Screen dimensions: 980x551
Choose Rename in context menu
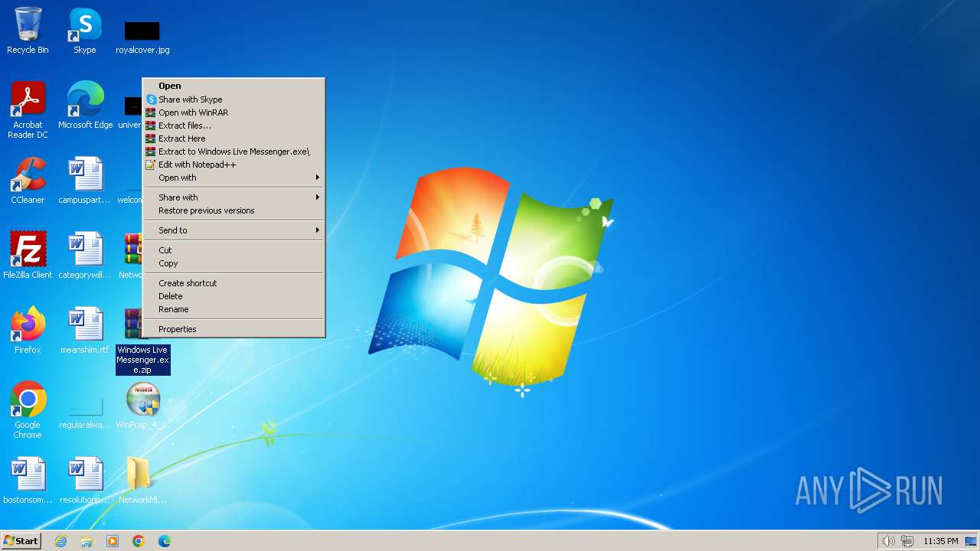[234, 309]
